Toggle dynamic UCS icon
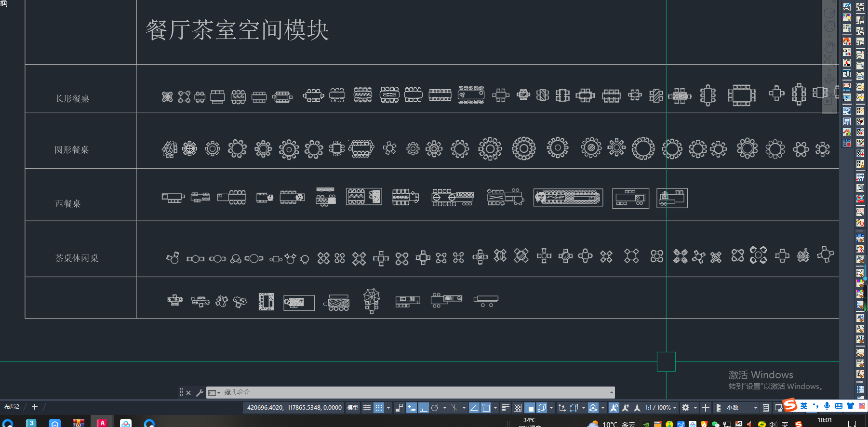 point(562,408)
